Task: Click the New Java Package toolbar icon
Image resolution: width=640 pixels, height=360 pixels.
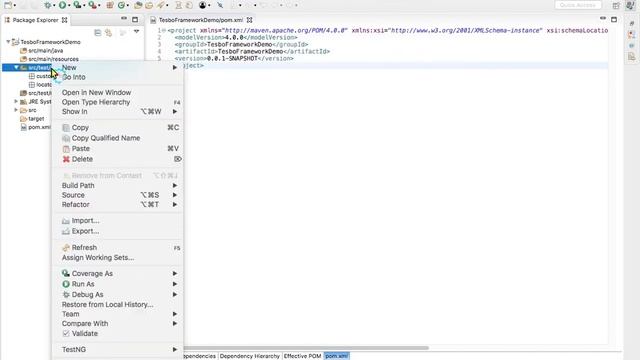Action: pos(110,5)
